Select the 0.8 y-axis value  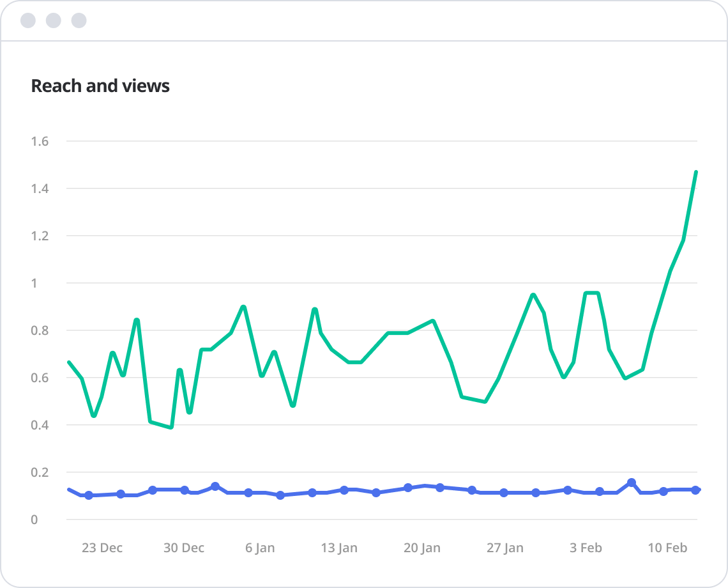point(40,330)
